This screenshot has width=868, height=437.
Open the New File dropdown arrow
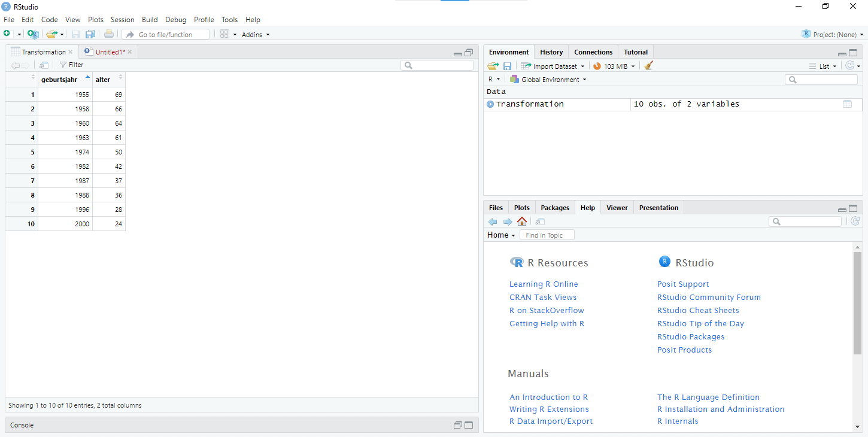19,35
